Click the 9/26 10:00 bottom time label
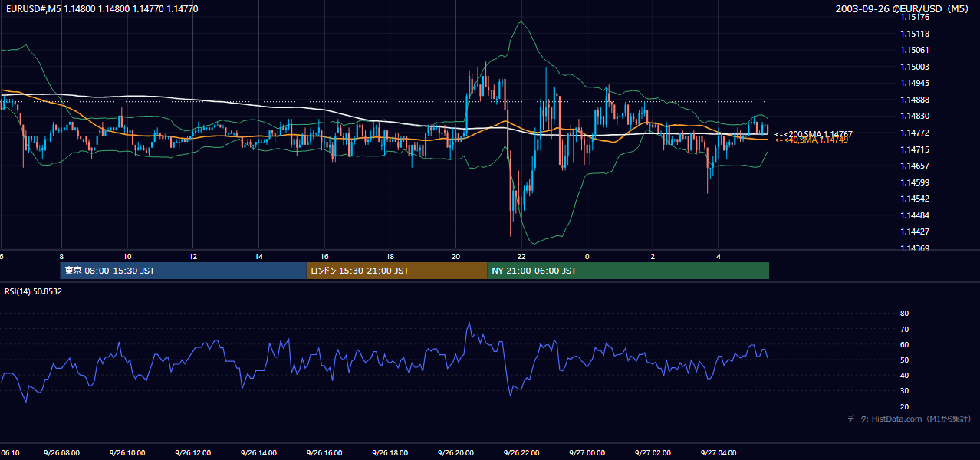 point(127,453)
